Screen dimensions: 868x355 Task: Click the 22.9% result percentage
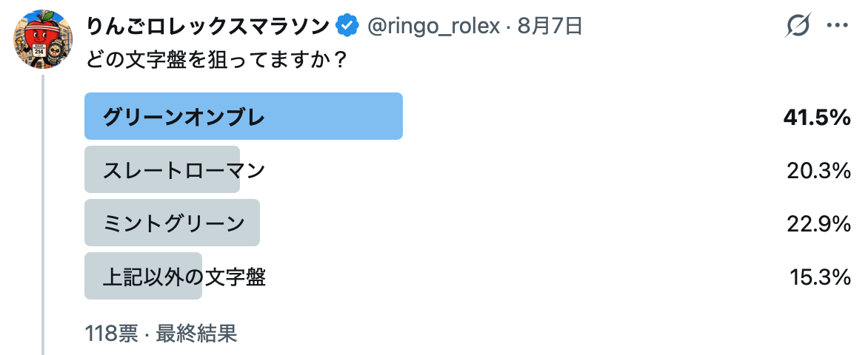click(x=818, y=223)
